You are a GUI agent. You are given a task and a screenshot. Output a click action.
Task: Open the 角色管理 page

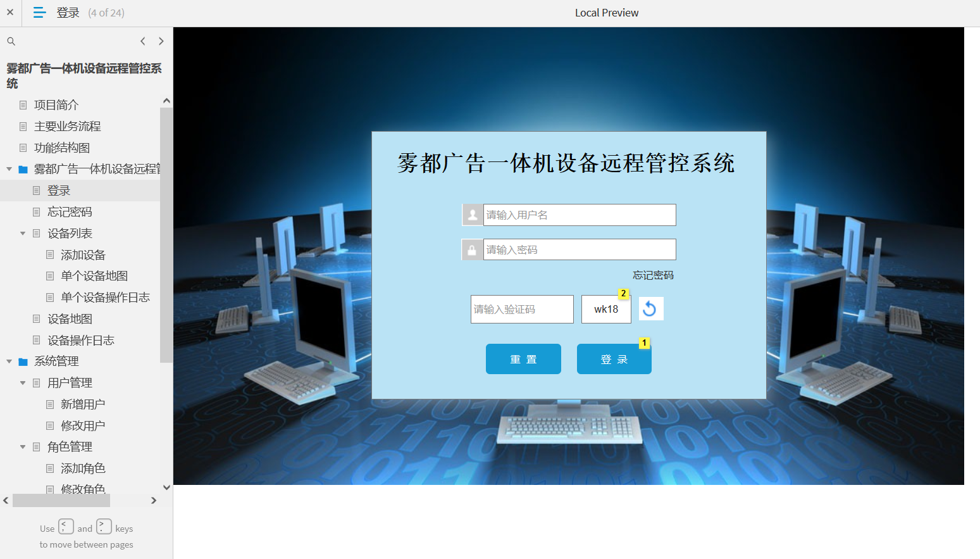70,447
